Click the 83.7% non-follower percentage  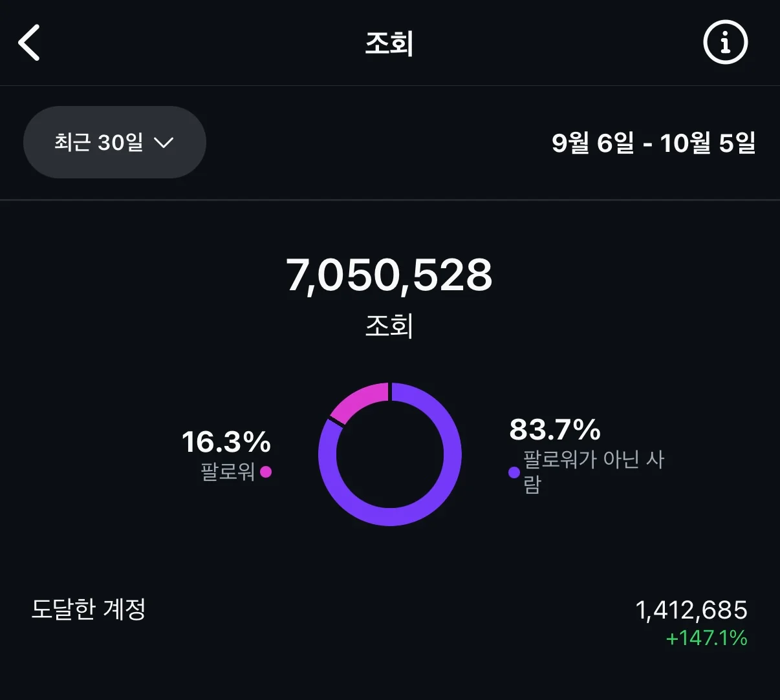coord(555,429)
